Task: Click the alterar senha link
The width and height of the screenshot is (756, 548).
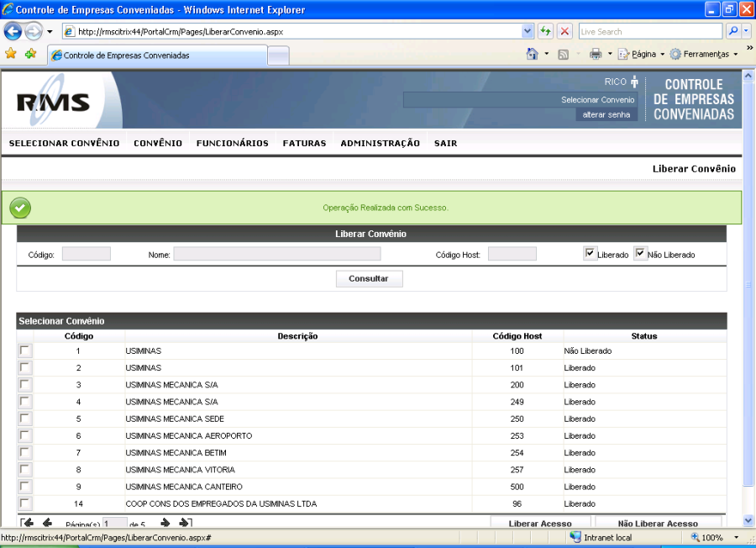Action: click(x=606, y=114)
